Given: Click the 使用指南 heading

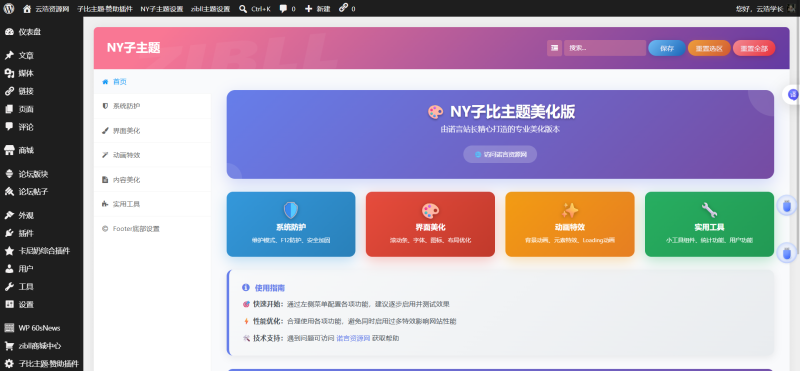Looking at the screenshot, I should 270,288.
